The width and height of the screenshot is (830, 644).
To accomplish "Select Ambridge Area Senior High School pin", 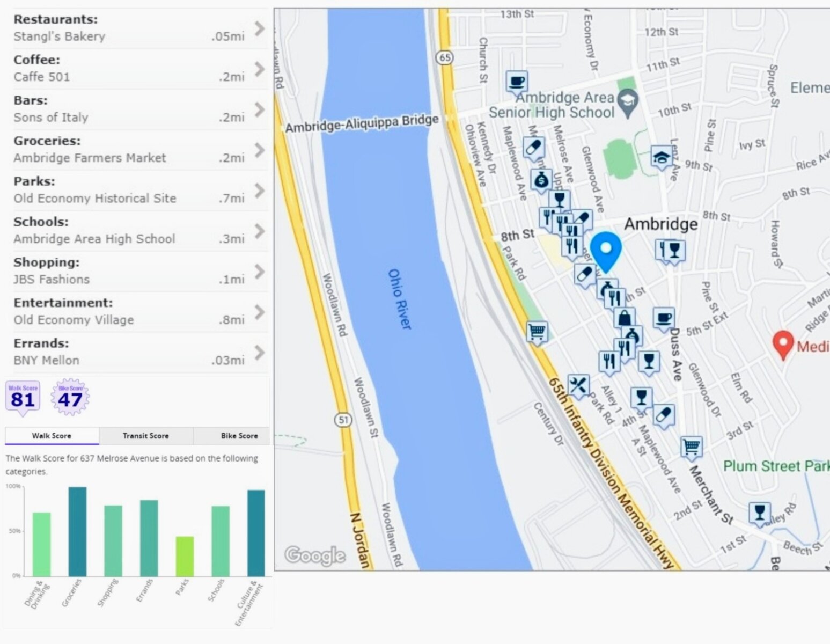I will [x=628, y=103].
